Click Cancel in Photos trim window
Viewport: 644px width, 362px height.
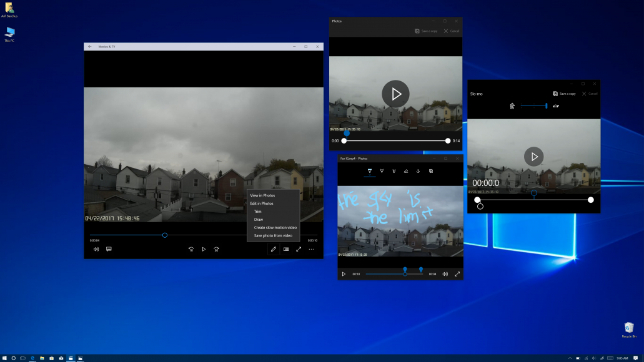452,31
